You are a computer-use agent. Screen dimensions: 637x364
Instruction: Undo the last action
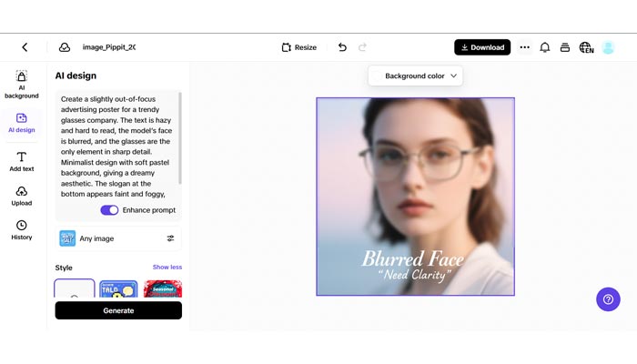click(x=342, y=47)
